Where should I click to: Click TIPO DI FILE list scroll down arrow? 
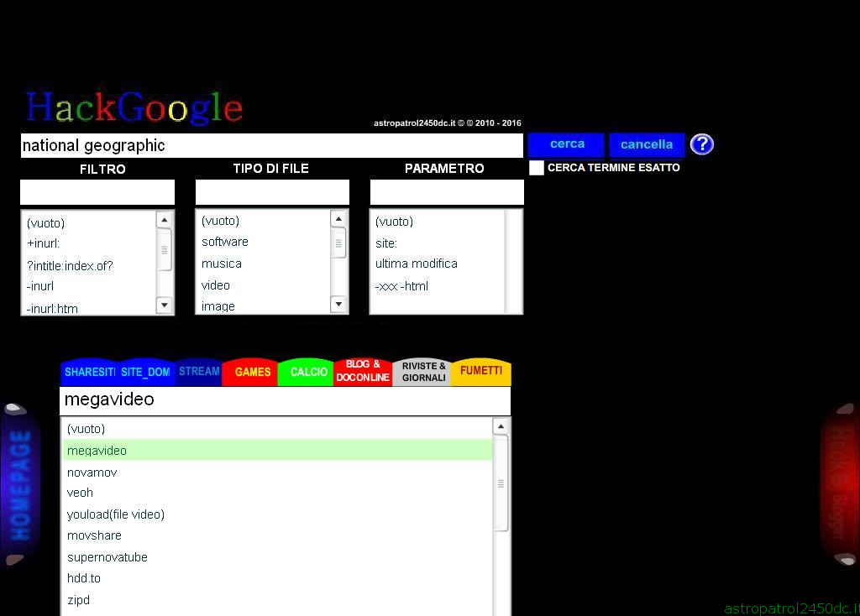point(338,304)
